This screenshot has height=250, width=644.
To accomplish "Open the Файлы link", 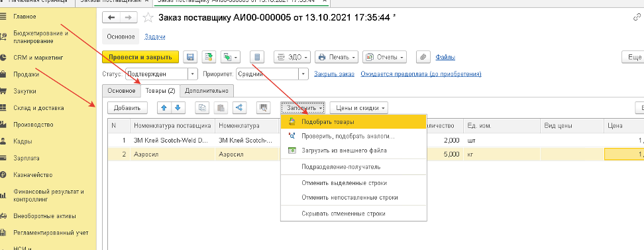I will pyautogui.click(x=445, y=57).
